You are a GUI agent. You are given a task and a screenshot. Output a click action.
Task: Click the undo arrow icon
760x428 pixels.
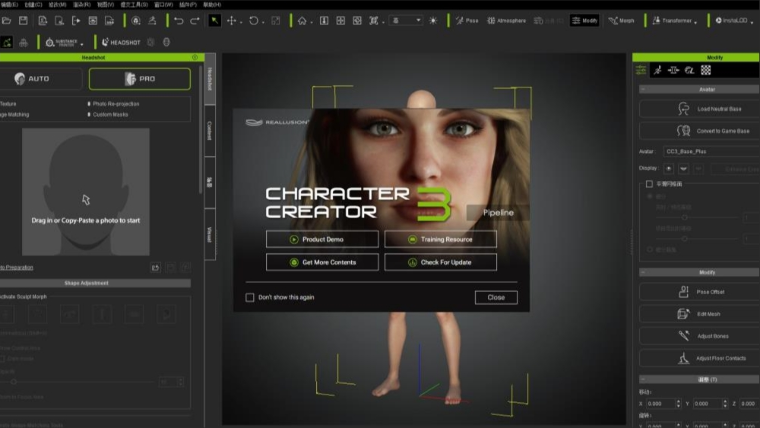click(x=178, y=20)
